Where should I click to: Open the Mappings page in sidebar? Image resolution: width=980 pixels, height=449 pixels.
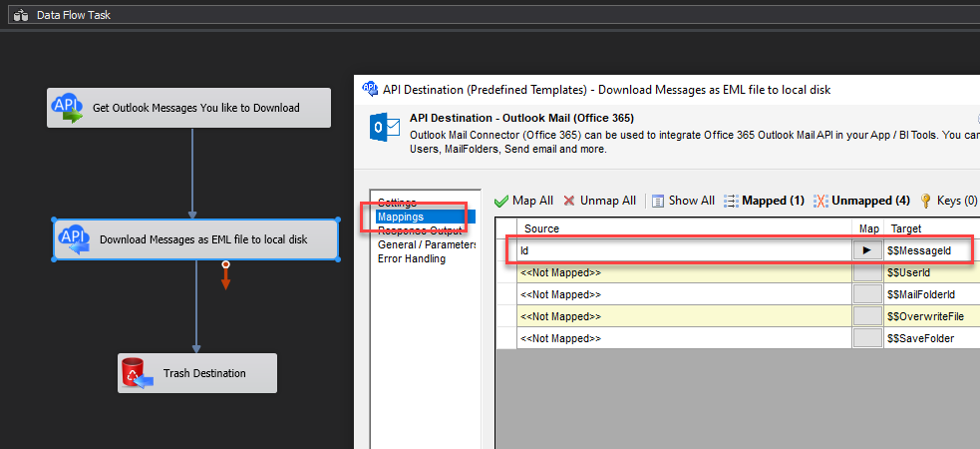pyautogui.click(x=400, y=217)
